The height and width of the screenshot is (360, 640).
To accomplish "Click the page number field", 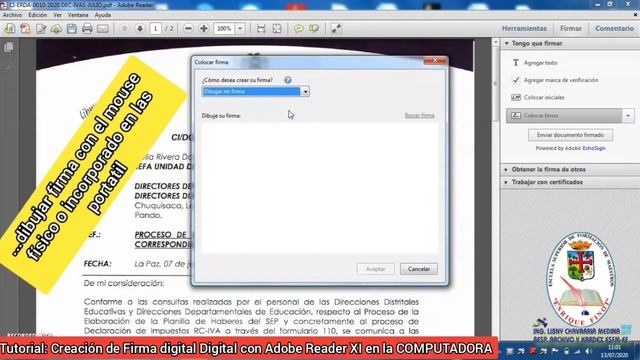I will 155,29.
